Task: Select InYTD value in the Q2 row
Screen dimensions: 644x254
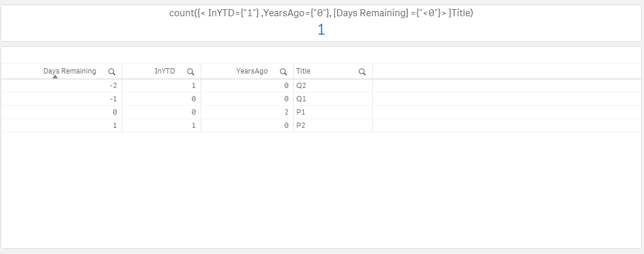Action: [x=194, y=86]
